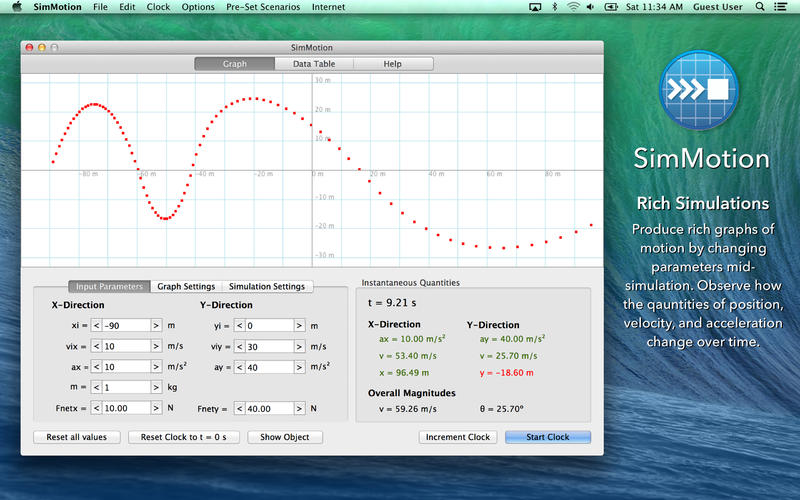Screen dimensions: 800x500
Task: Increase viy with the right arrow
Action: [299, 346]
